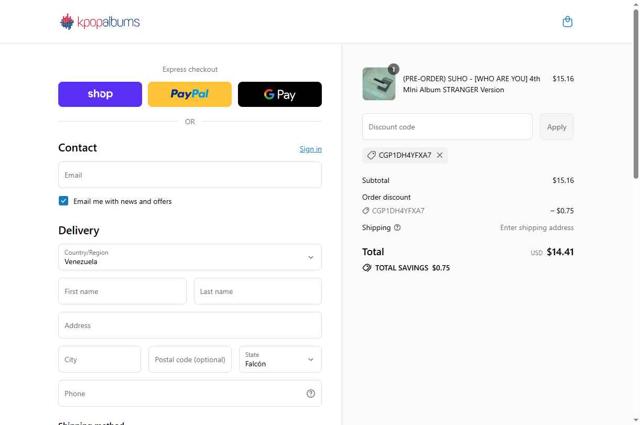The image size is (640, 425).
Task: Click the Enter shipping address text
Action: 537,227
